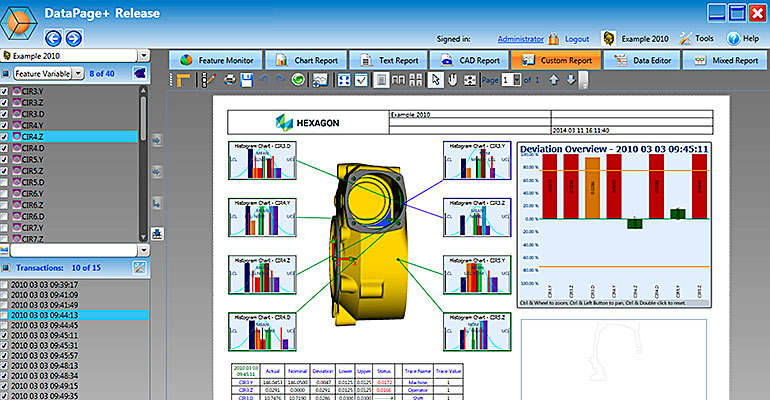Click the Logout link
Image resolution: width=770 pixels, height=400 pixels.
577,39
